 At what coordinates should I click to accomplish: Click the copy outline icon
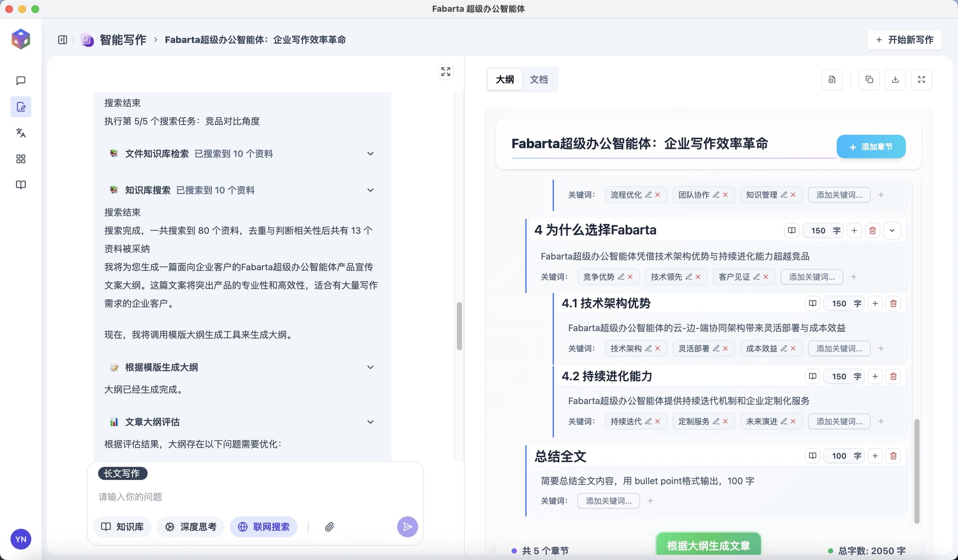(869, 79)
